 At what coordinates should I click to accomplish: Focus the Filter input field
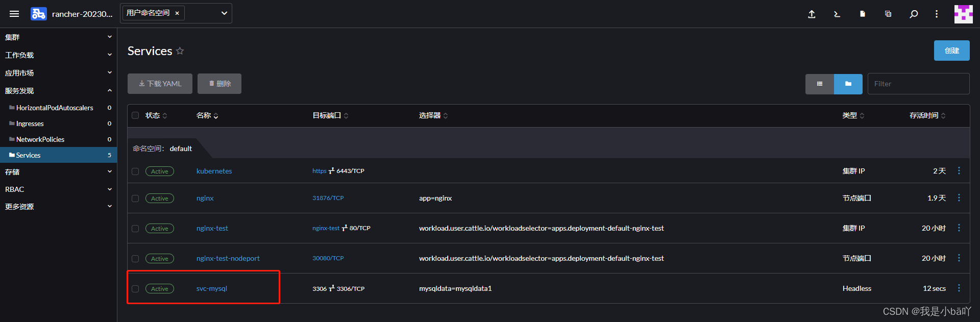click(x=918, y=84)
